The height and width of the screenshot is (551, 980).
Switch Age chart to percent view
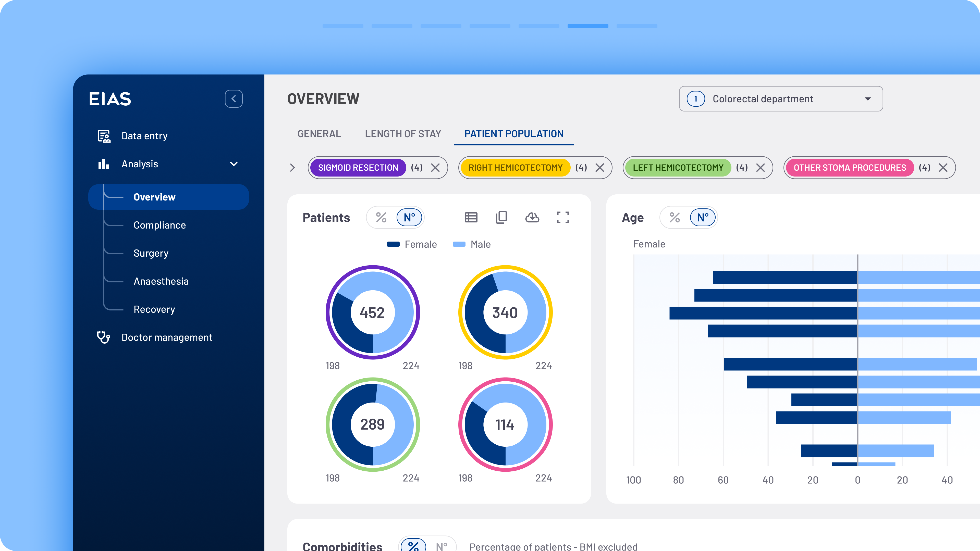[x=675, y=218]
